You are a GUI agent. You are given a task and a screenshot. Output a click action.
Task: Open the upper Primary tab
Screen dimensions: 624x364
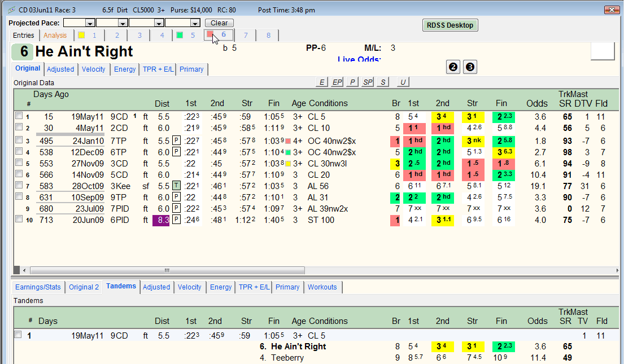coord(191,69)
